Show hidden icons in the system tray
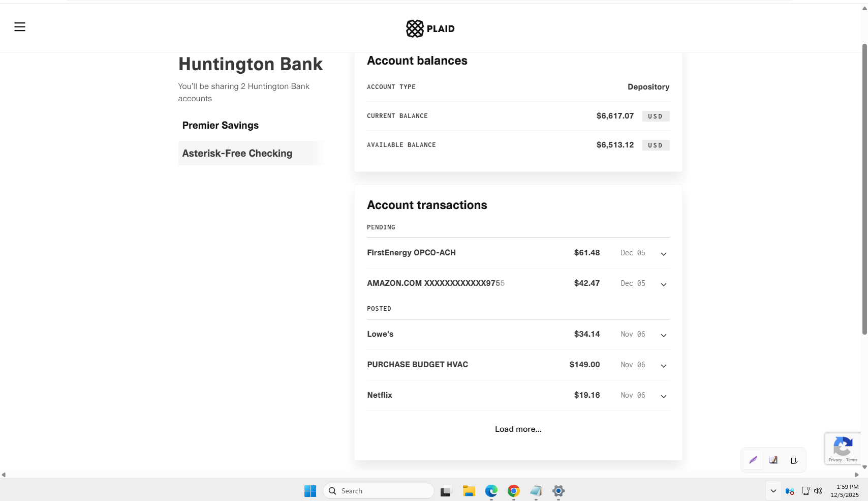The height and width of the screenshot is (501, 868). click(773, 491)
